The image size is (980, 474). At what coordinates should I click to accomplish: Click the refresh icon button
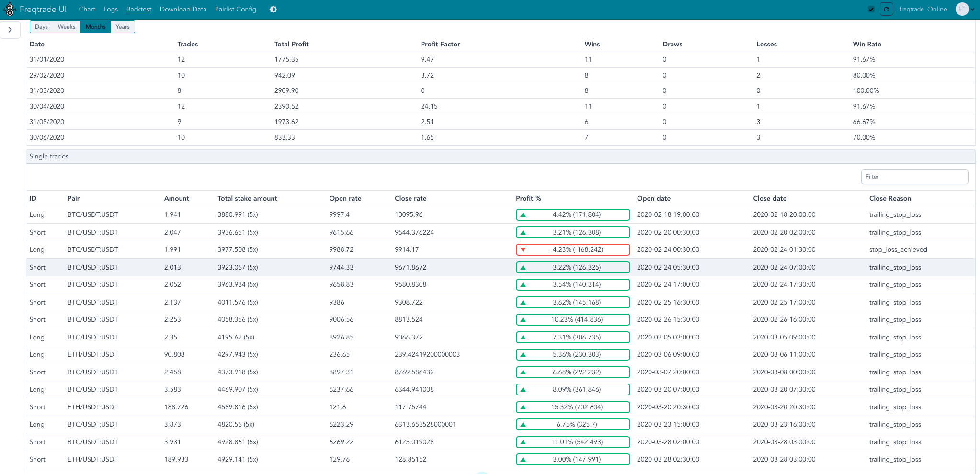click(x=886, y=9)
